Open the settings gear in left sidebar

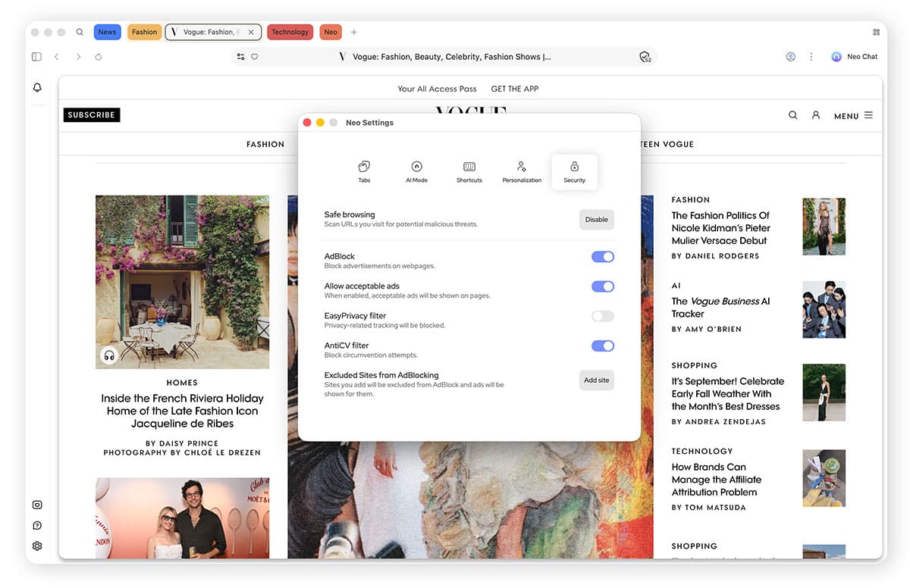(x=37, y=546)
